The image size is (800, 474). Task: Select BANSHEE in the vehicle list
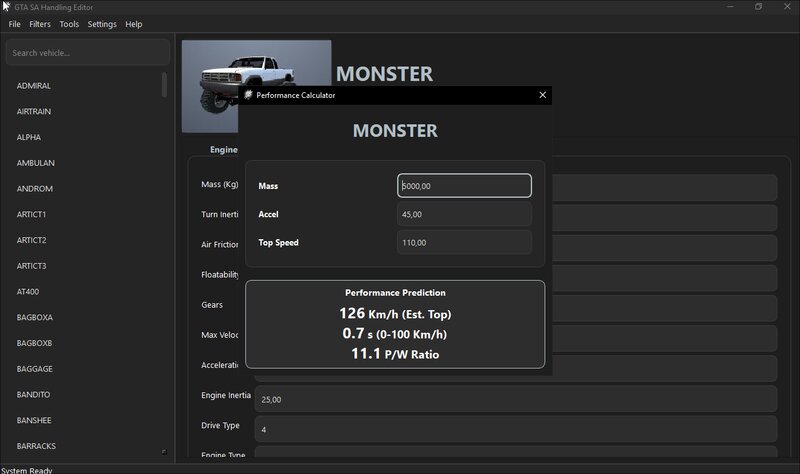(x=34, y=420)
